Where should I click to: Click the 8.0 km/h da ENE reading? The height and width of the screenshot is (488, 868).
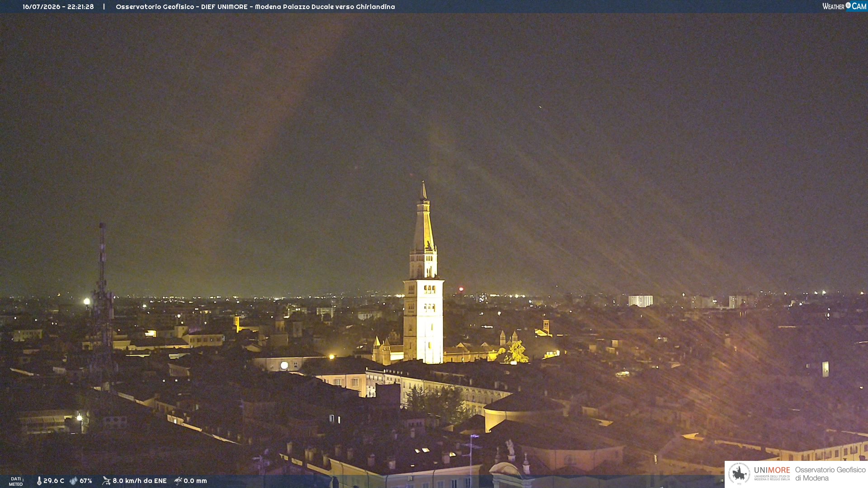[x=140, y=481]
